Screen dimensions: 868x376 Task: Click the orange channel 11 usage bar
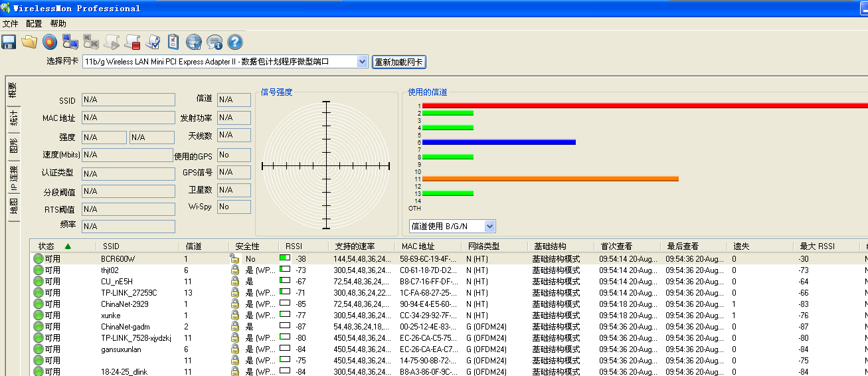551,179
